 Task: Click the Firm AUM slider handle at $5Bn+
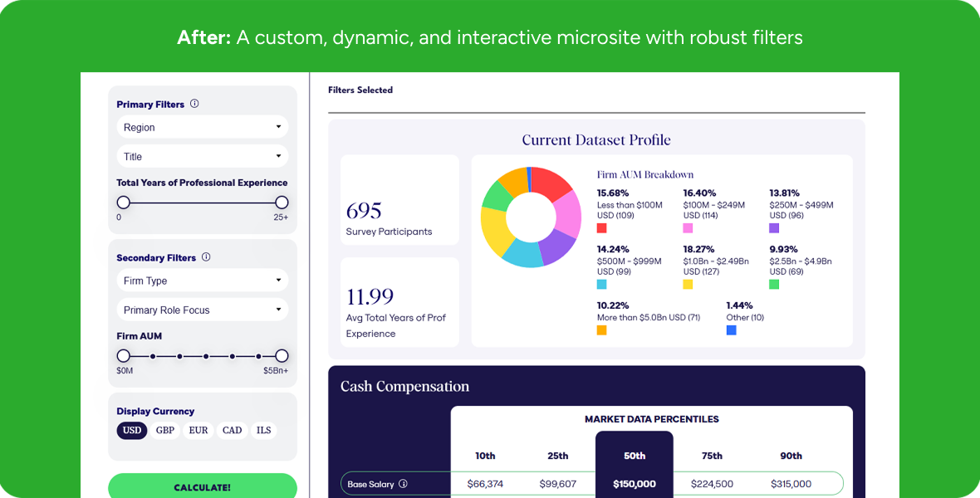pyautogui.click(x=282, y=356)
